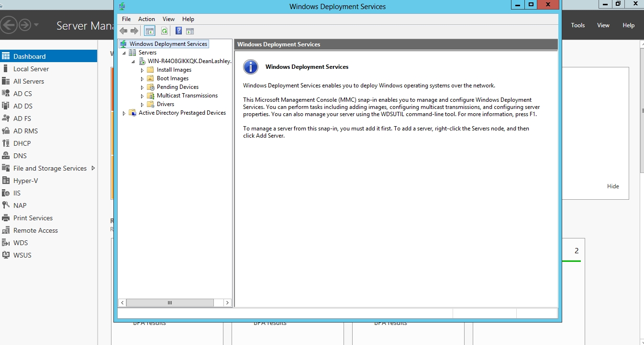This screenshot has height=345, width=644.
Task: Open the Tools menu in Server Manager
Action: [577, 25]
